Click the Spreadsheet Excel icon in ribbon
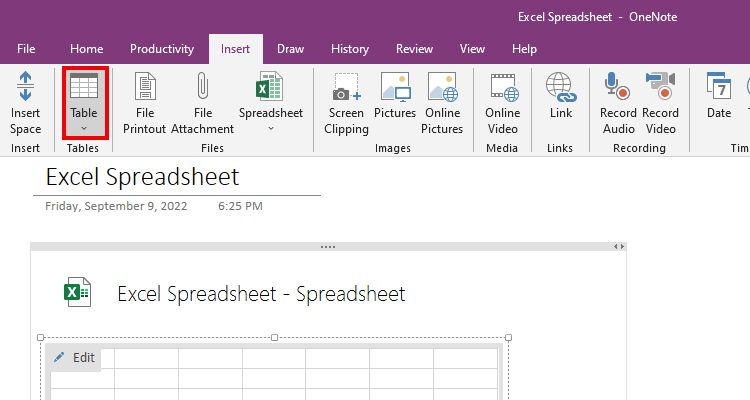The height and width of the screenshot is (400, 750). [x=270, y=86]
